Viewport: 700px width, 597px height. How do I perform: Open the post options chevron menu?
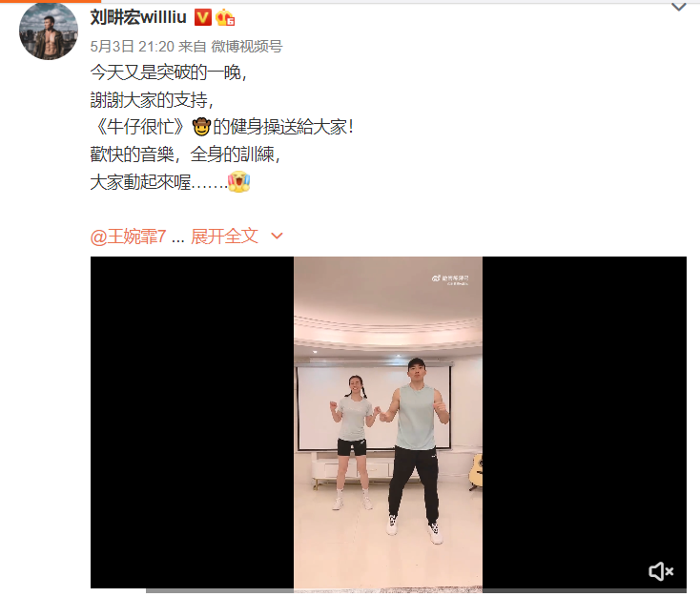click(x=679, y=7)
